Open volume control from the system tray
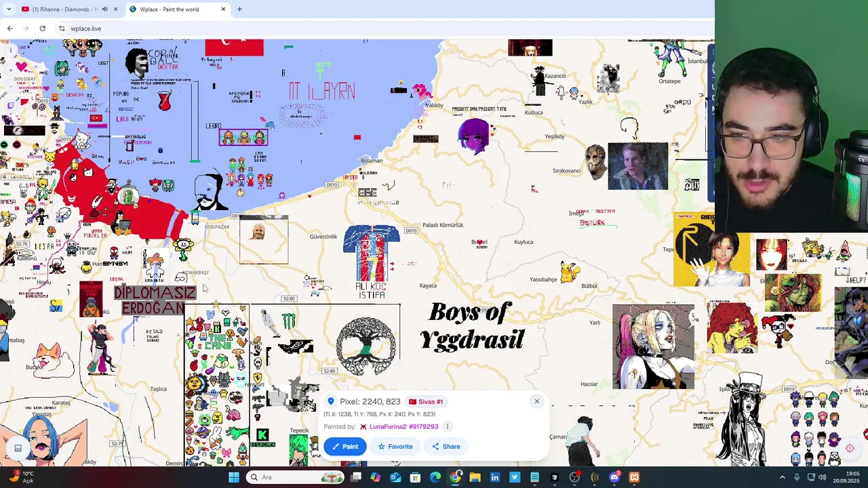868x488 pixels. pyautogui.click(x=823, y=477)
